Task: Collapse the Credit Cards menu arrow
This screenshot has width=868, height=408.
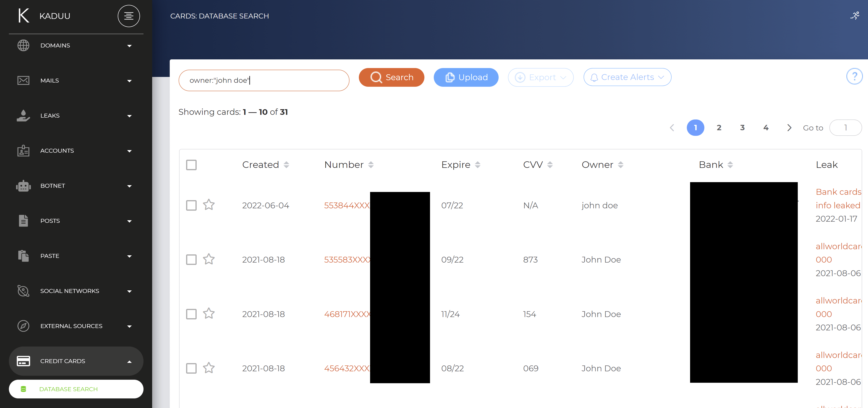Action: coord(129,361)
